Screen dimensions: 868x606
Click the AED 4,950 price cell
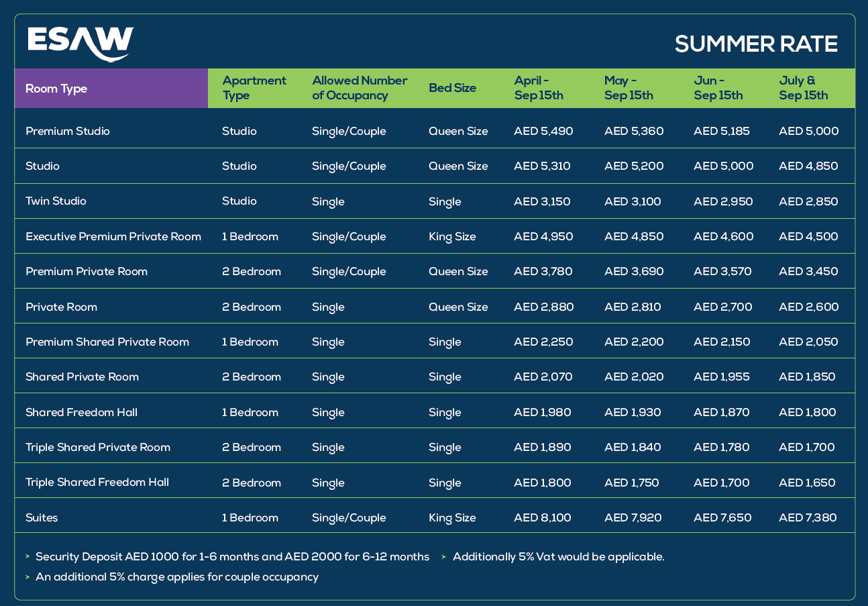coord(543,236)
